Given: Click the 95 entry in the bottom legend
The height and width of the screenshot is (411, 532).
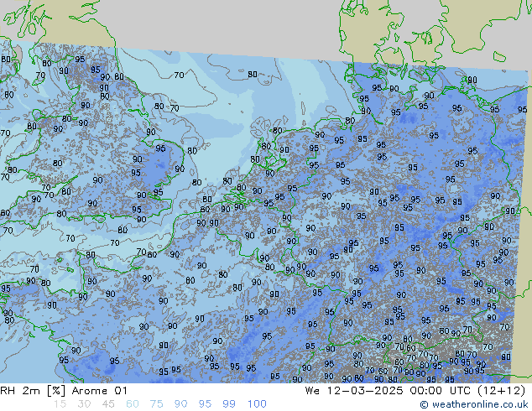Looking at the screenshot, I should pos(205,404).
